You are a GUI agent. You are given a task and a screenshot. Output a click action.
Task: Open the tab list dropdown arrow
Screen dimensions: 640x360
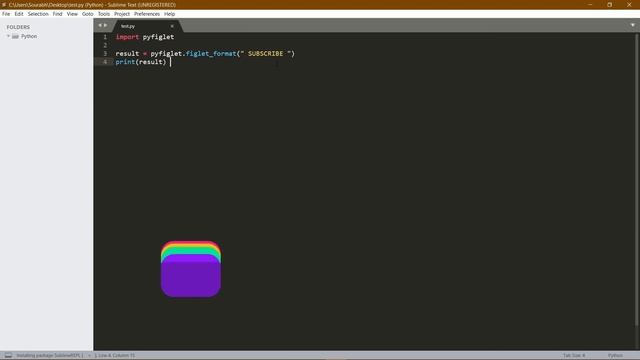click(x=633, y=25)
